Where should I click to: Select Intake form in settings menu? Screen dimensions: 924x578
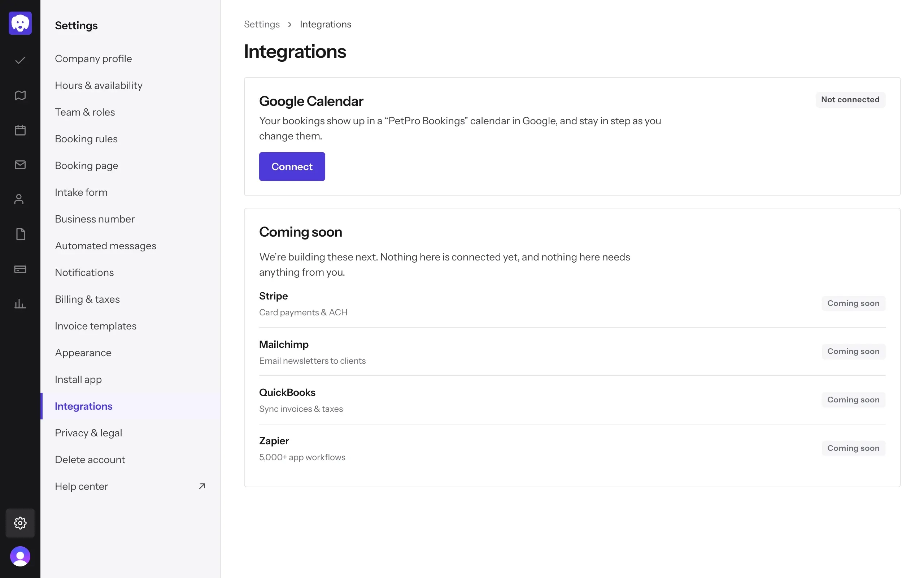pyautogui.click(x=131, y=192)
